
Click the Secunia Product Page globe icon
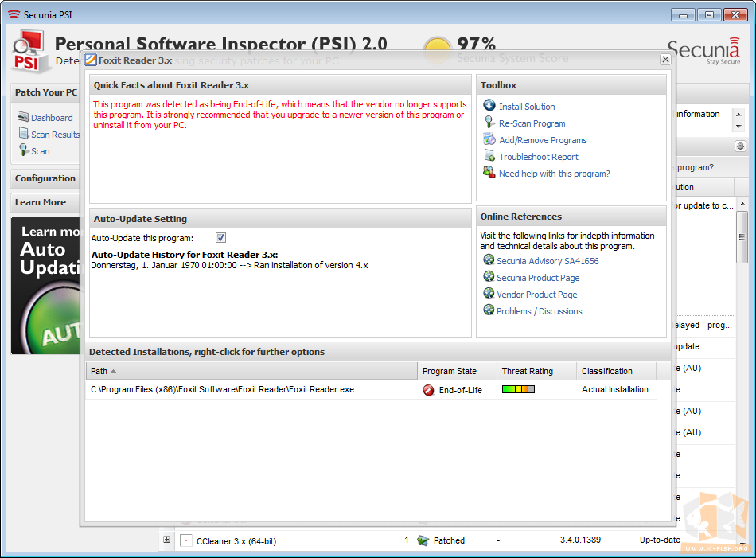tap(489, 277)
